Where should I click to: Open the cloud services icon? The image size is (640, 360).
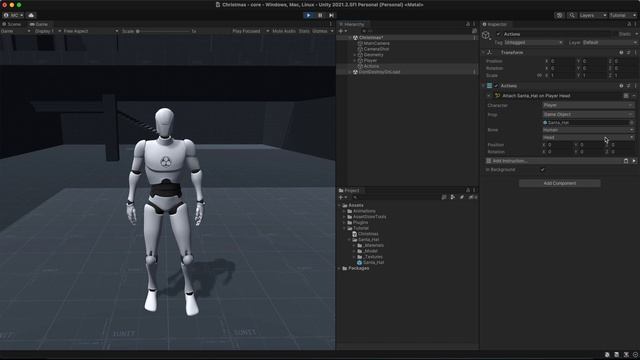pyautogui.click(x=31, y=15)
